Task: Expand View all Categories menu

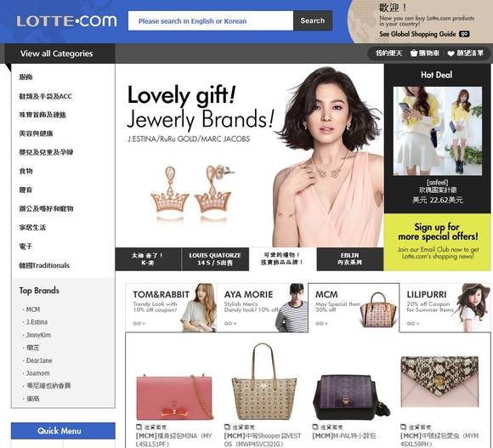Action: [x=57, y=54]
